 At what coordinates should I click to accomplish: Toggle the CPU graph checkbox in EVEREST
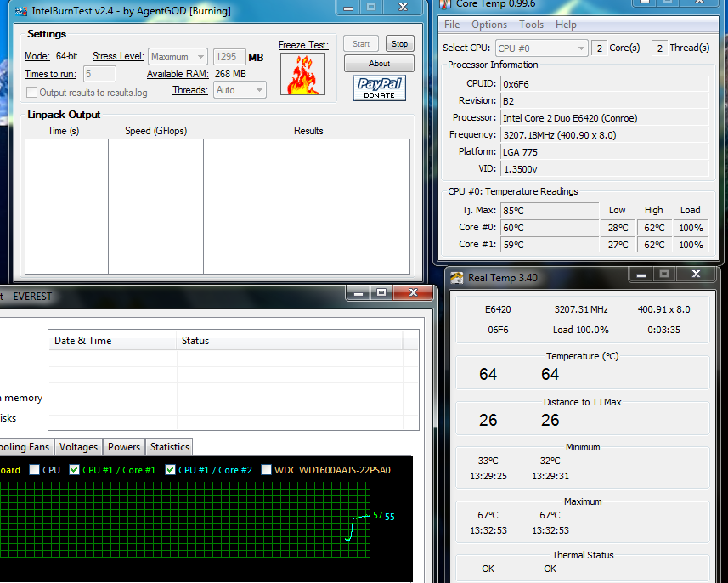coord(34,470)
